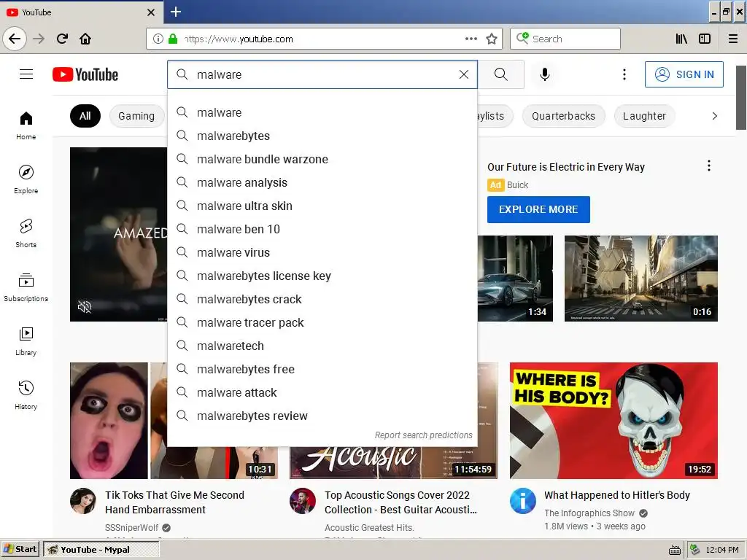
Task: Open Tik Toks Second Hand Embarrassment title
Action: point(175,502)
